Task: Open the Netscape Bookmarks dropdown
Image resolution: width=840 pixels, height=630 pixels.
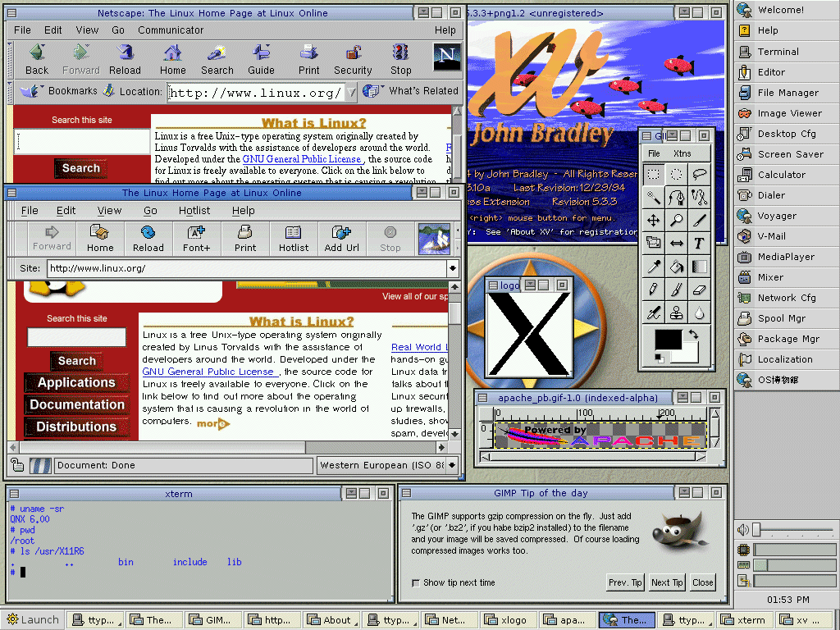Action: point(59,91)
